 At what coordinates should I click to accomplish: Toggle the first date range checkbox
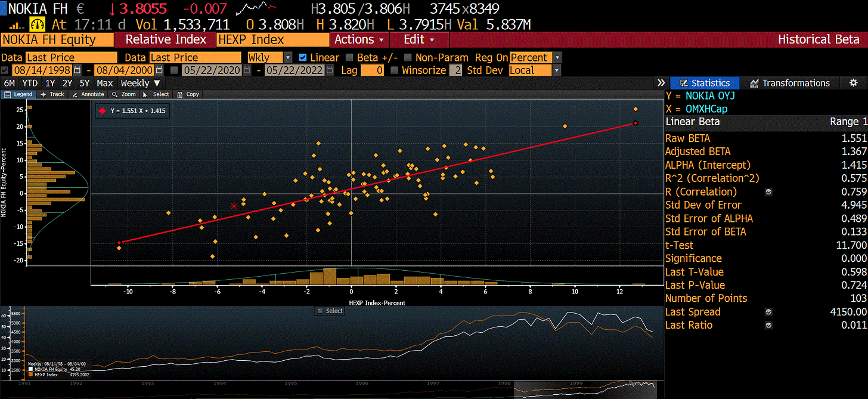[5, 70]
